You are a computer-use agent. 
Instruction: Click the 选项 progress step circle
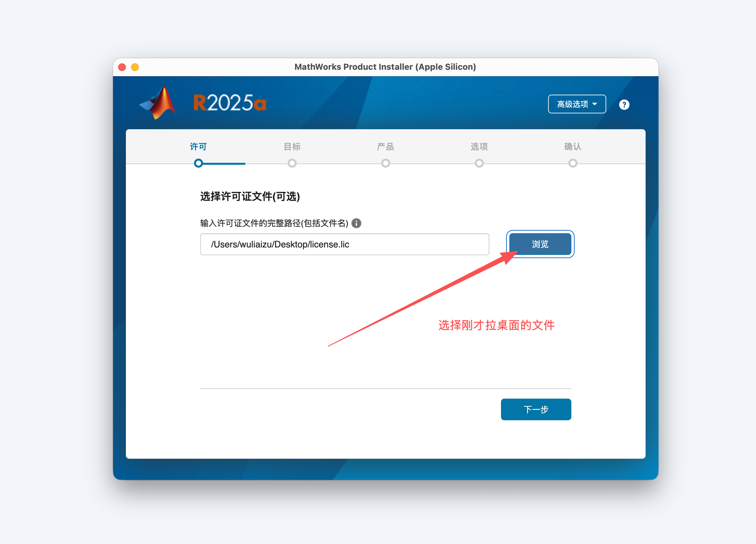click(479, 163)
